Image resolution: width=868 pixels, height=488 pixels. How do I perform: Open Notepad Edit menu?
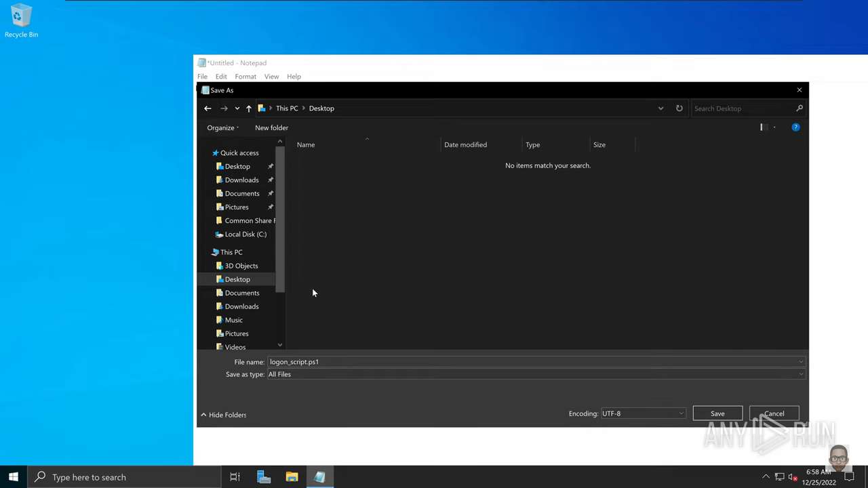click(221, 77)
